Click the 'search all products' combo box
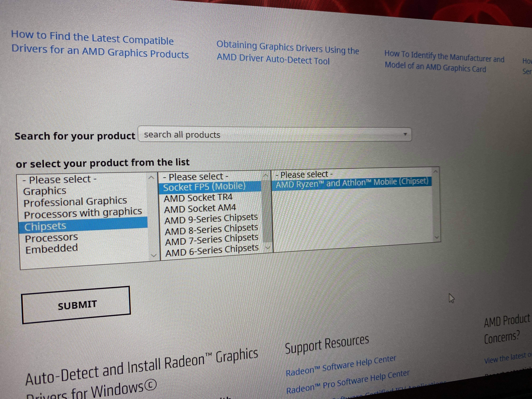The image size is (532, 399). click(275, 134)
